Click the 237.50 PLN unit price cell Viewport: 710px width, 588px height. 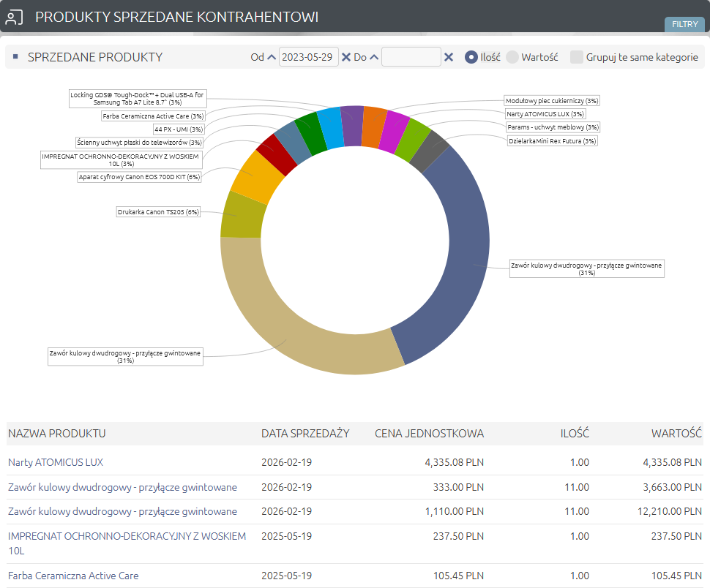tap(458, 536)
